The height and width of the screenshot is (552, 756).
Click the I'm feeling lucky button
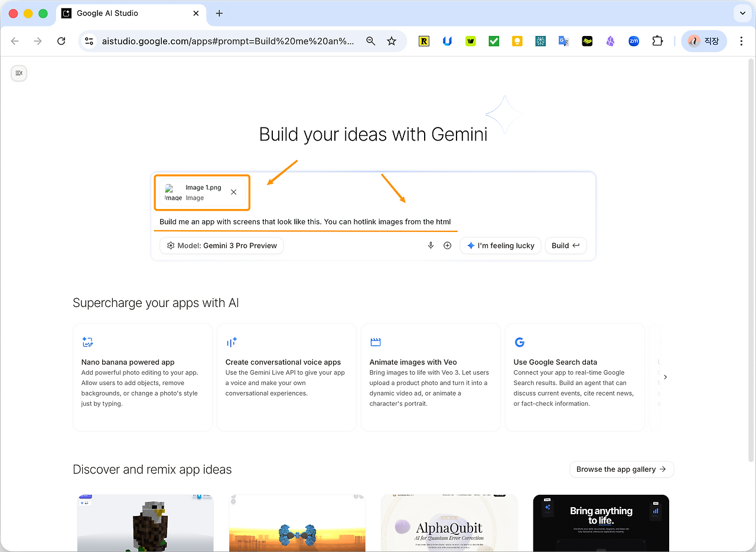[x=501, y=246]
